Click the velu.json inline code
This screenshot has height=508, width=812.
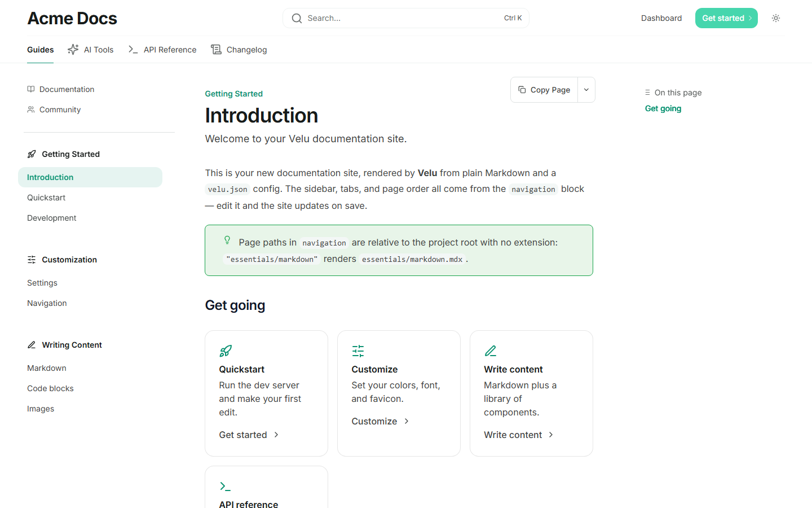pos(228,189)
